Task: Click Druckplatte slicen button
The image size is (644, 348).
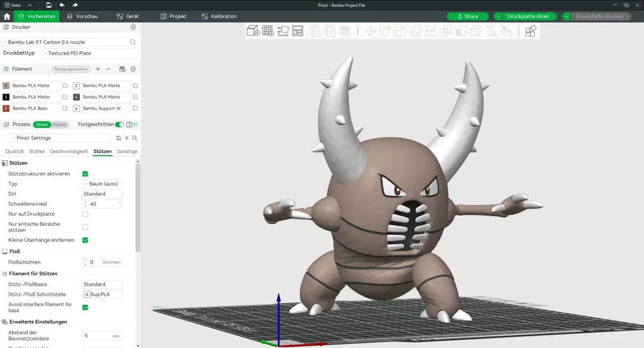Action: pos(529,17)
